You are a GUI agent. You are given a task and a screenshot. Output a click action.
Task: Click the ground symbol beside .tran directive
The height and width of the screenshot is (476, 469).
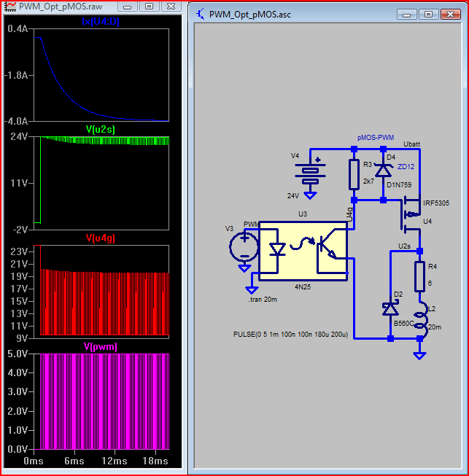(x=252, y=290)
